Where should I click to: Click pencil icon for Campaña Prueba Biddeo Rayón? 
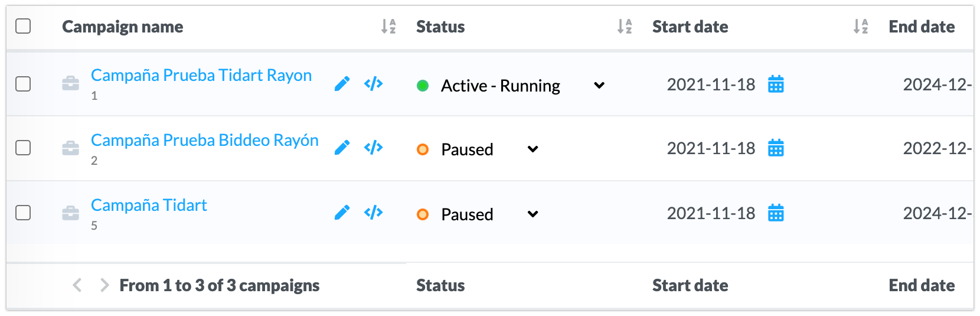click(342, 148)
